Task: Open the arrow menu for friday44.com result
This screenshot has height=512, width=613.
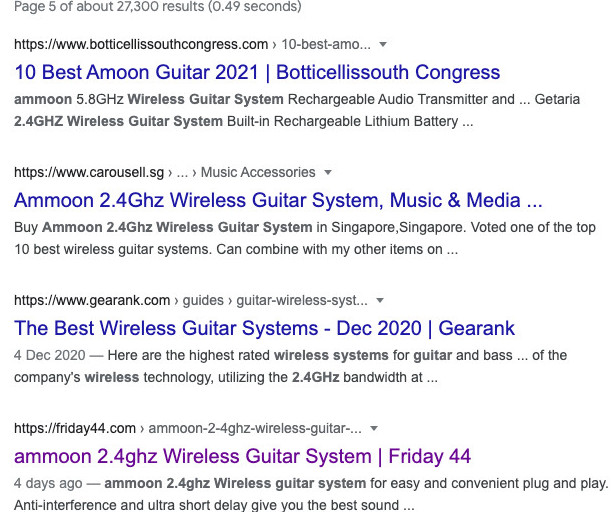Action: coord(373,429)
